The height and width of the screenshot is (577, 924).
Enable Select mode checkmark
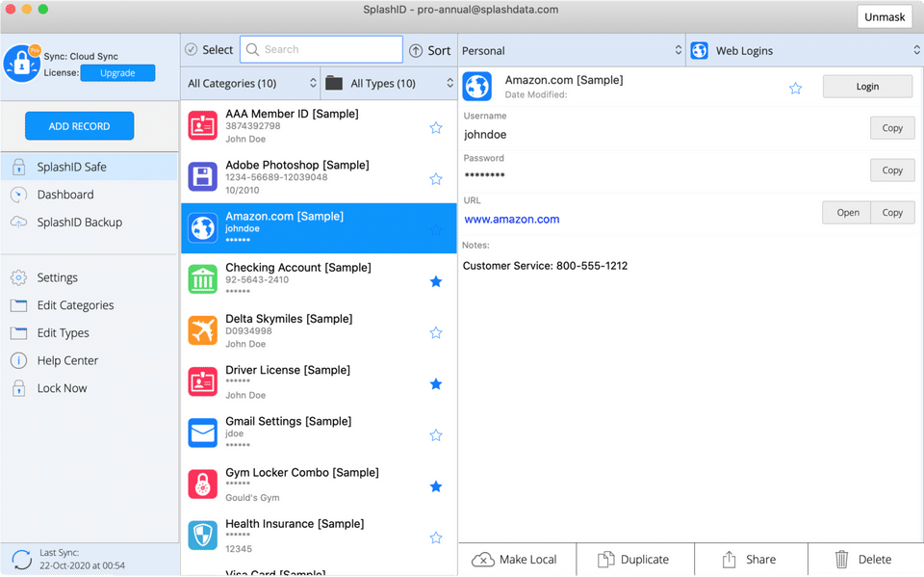click(x=191, y=49)
